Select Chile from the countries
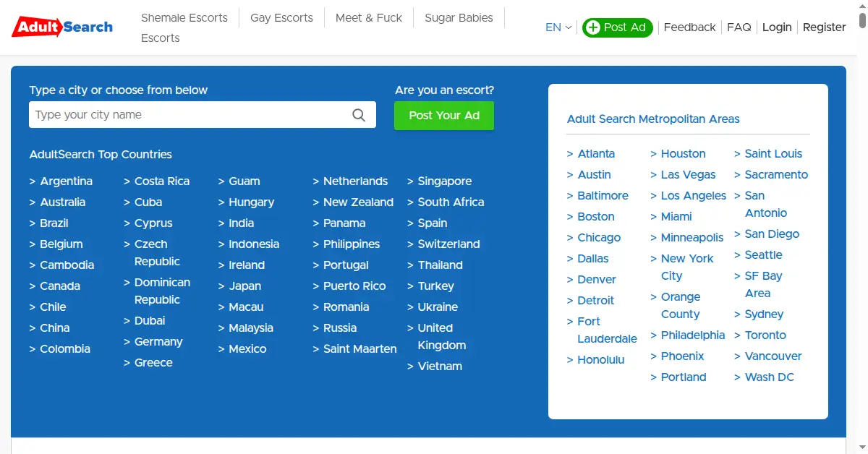Screen dimensions: 868x454 [53, 307]
